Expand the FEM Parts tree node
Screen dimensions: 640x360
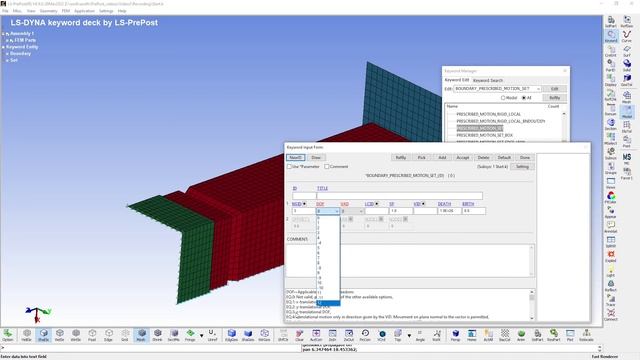7,40
